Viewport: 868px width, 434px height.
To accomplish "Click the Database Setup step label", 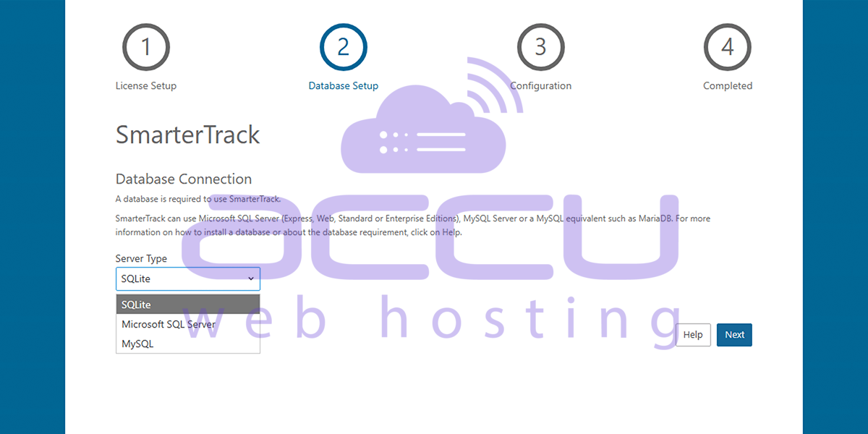I will pyautogui.click(x=344, y=86).
